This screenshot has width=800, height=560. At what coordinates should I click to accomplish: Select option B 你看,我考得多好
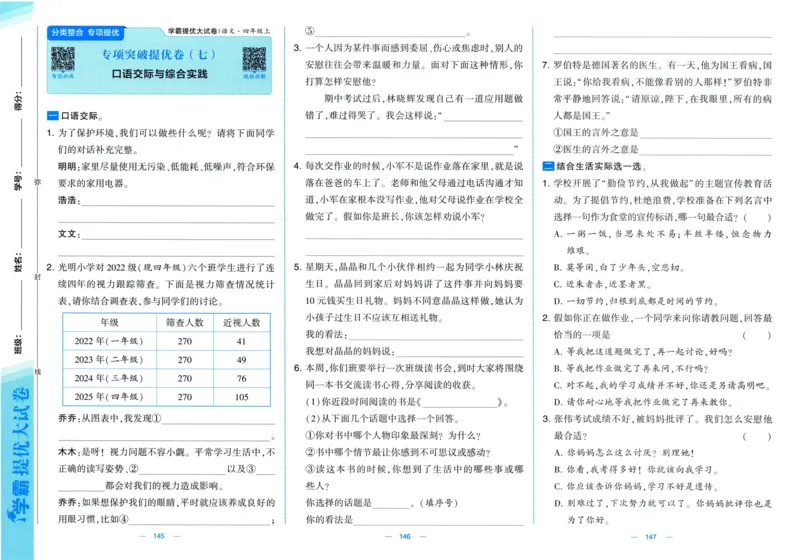pos(637,469)
